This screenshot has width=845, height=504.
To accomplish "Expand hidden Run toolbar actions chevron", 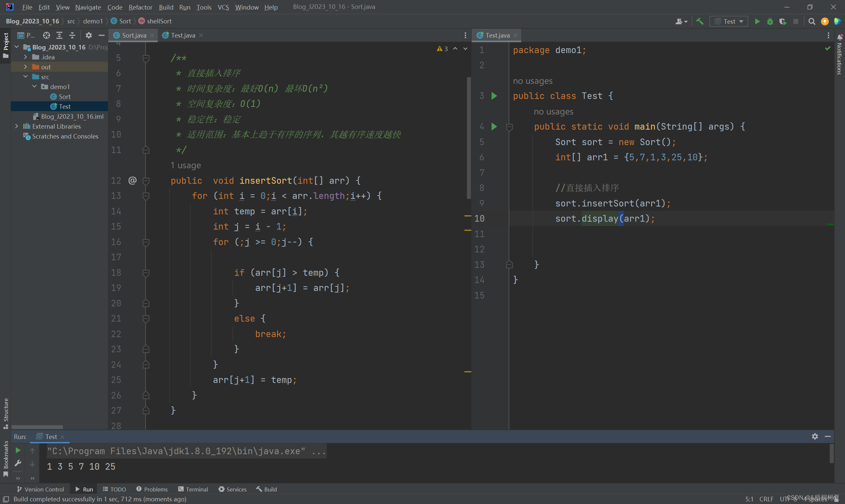I will tap(18, 478).
